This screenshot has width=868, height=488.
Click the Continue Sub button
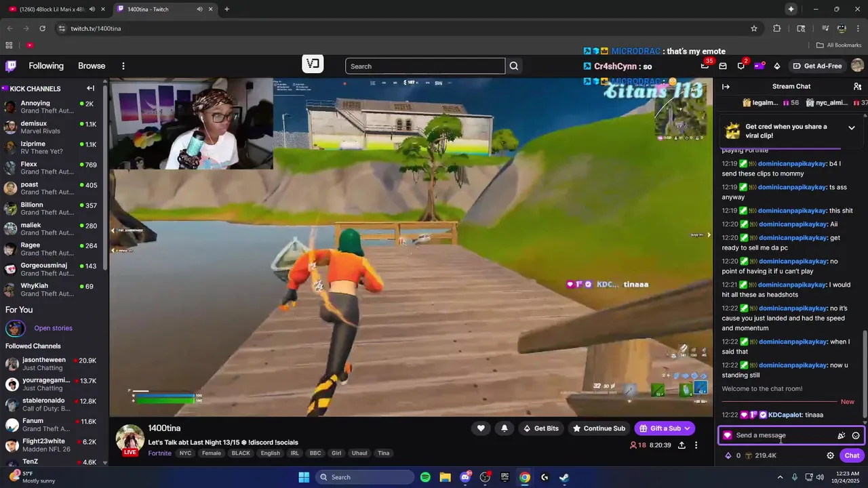point(599,428)
